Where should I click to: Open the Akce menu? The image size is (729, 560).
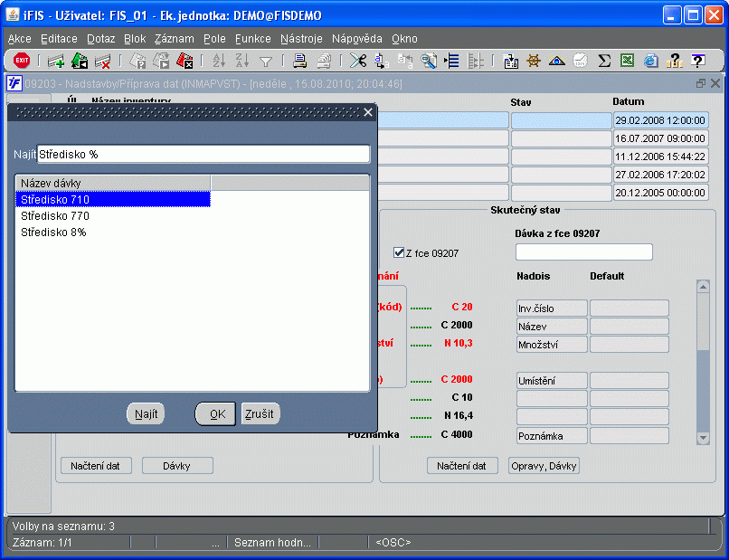point(20,39)
